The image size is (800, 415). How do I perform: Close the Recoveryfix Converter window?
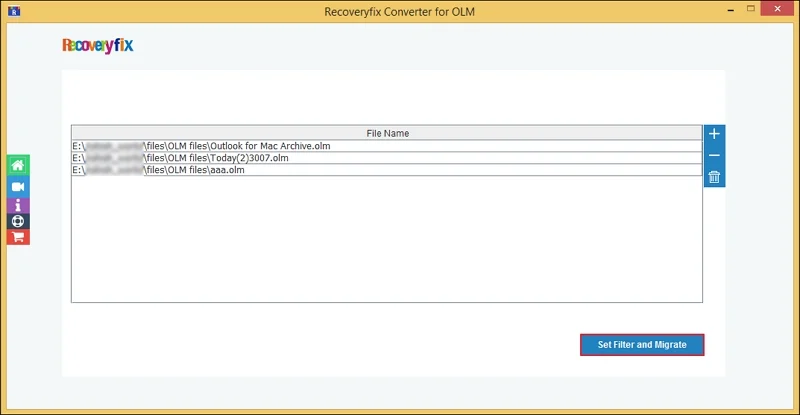click(777, 9)
